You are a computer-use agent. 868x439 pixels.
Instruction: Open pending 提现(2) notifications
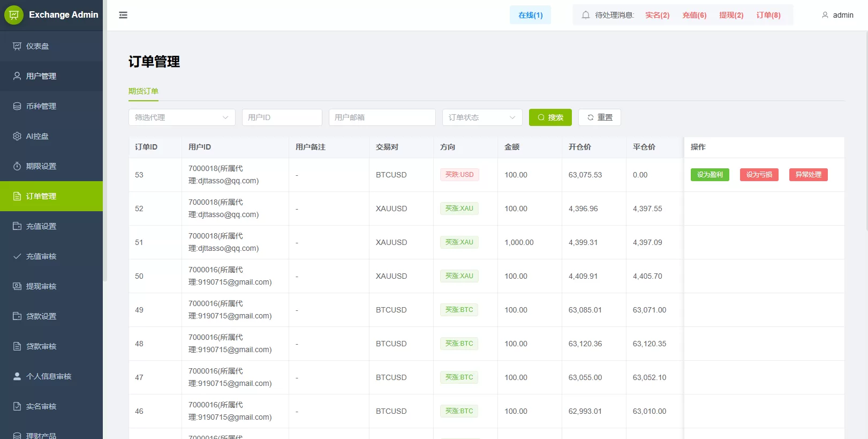[731, 15]
